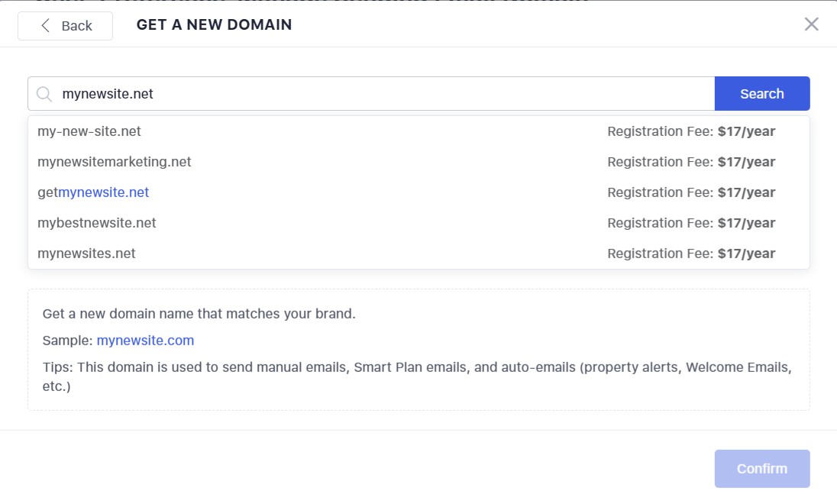Open the mynewsite.com sample link
This screenshot has width=837, height=504.
(145, 341)
